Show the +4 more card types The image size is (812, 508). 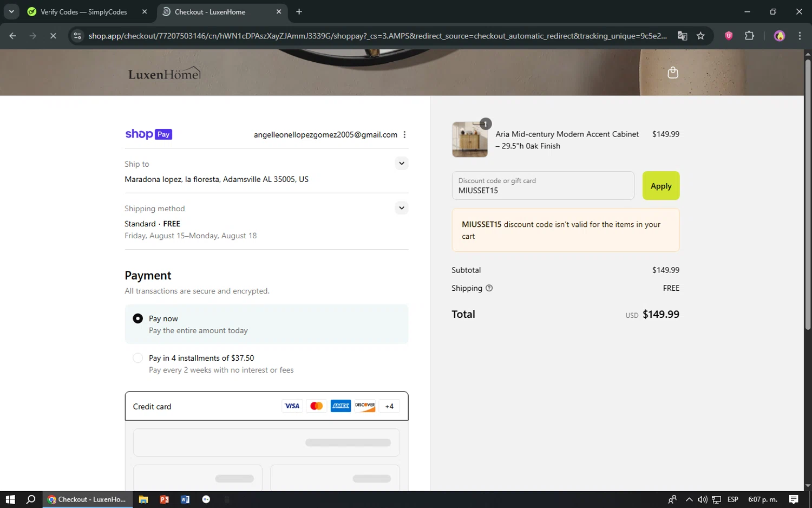(389, 406)
